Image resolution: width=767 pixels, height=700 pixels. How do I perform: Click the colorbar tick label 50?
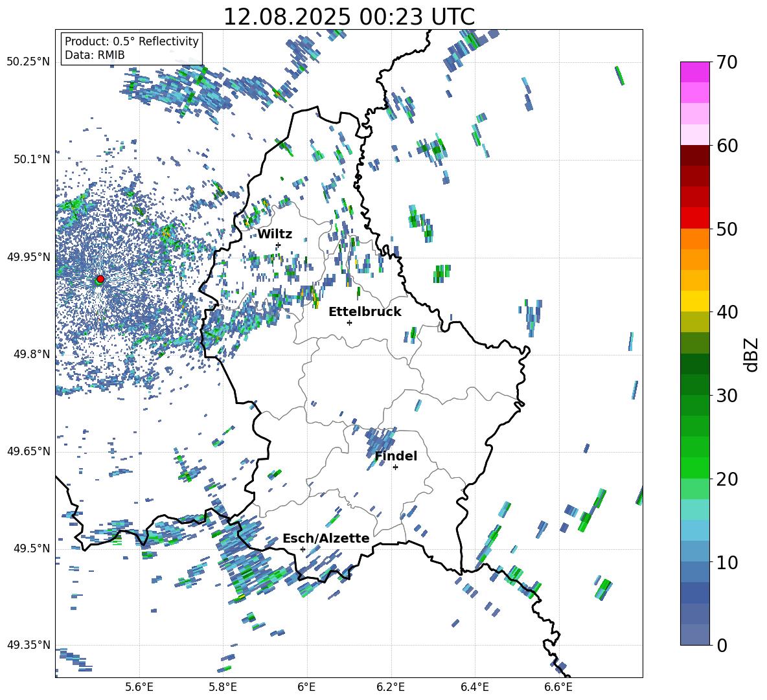point(727,229)
